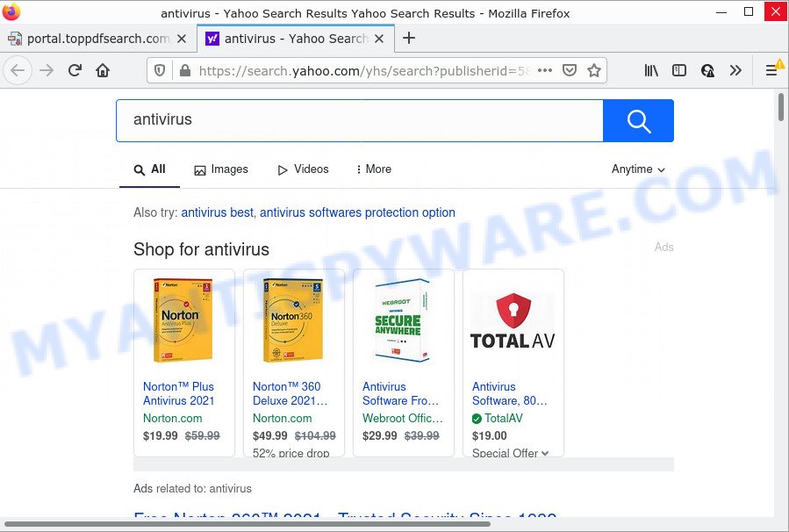Open Norton Plus Antivirus 2021 link

(179, 393)
